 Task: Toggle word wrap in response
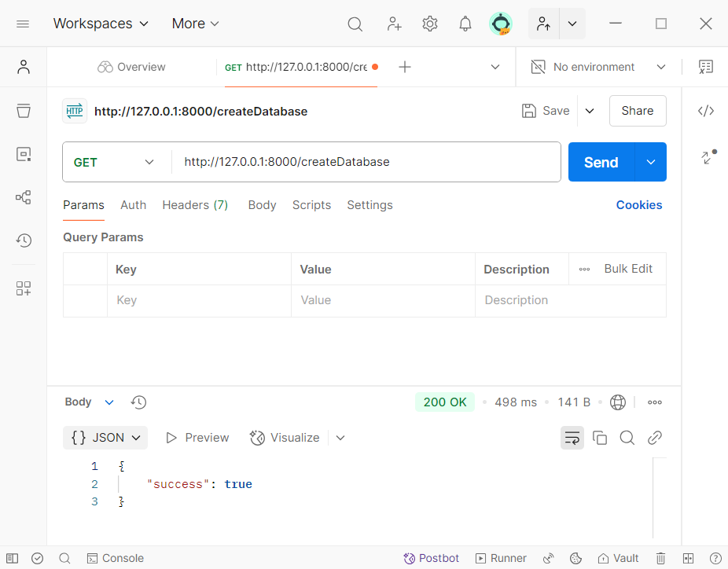point(572,438)
